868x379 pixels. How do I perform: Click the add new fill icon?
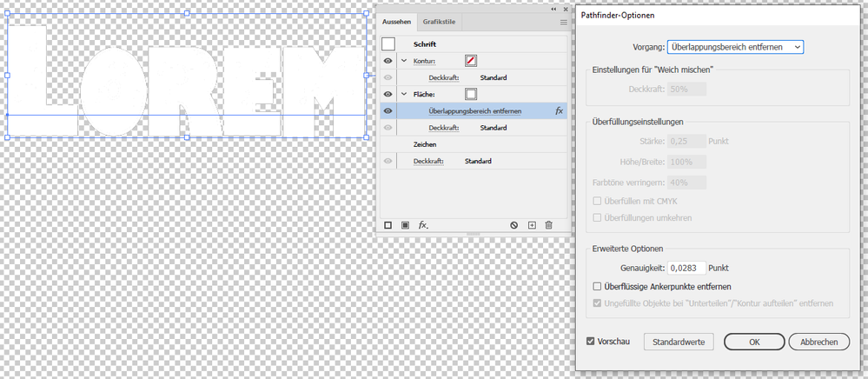[405, 225]
